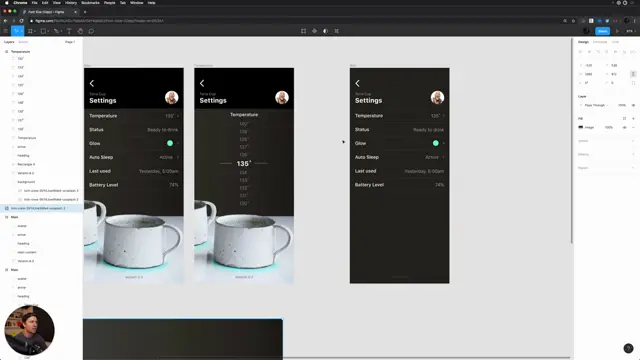This screenshot has width=640, height=360.
Task: Switch to the Design tab
Action: (x=583, y=42)
